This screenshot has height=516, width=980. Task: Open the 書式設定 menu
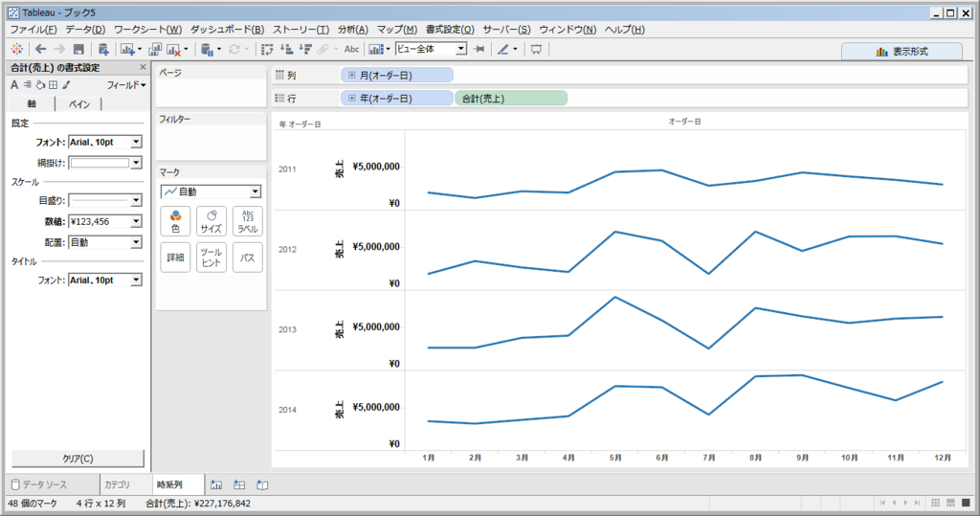click(x=450, y=30)
